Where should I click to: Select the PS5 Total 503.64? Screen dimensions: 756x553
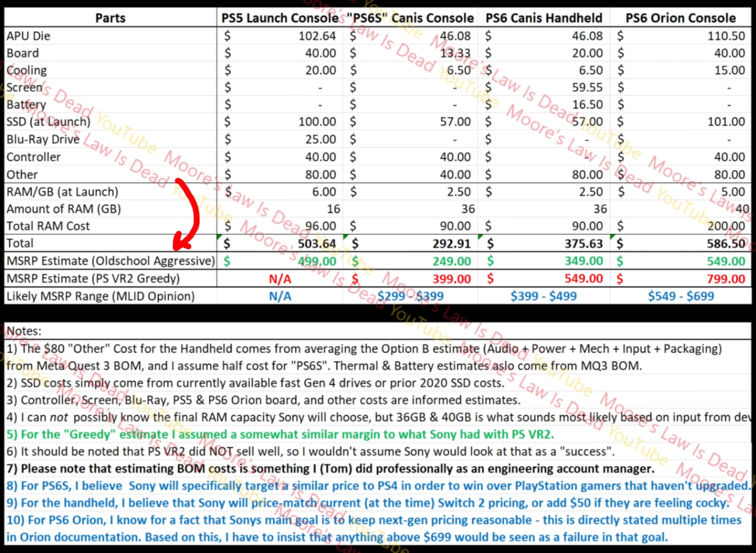(x=317, y=244)
